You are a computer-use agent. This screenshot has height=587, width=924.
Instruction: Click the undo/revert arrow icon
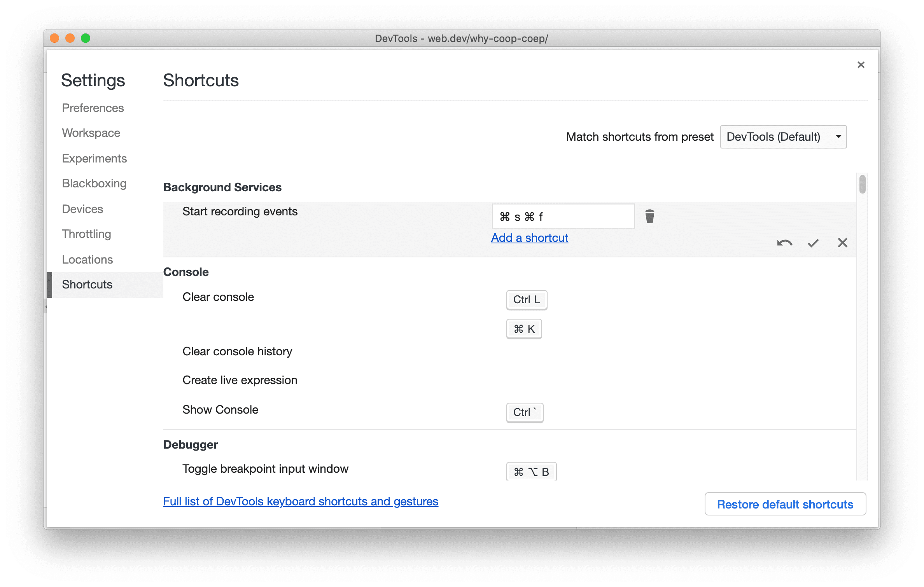click(783, 242)
